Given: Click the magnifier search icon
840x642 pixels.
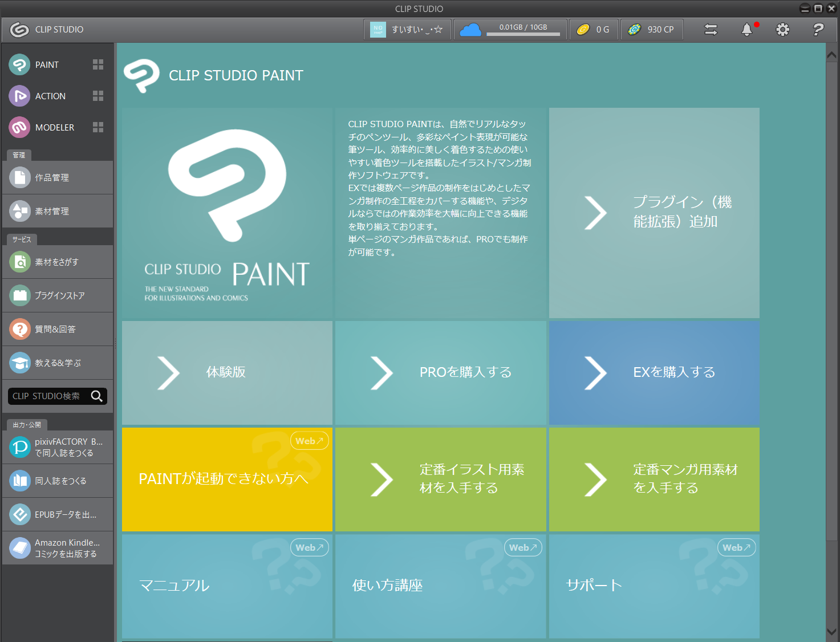Looking at the screenshot, I should pyautogui.click(x=97, y=396).
